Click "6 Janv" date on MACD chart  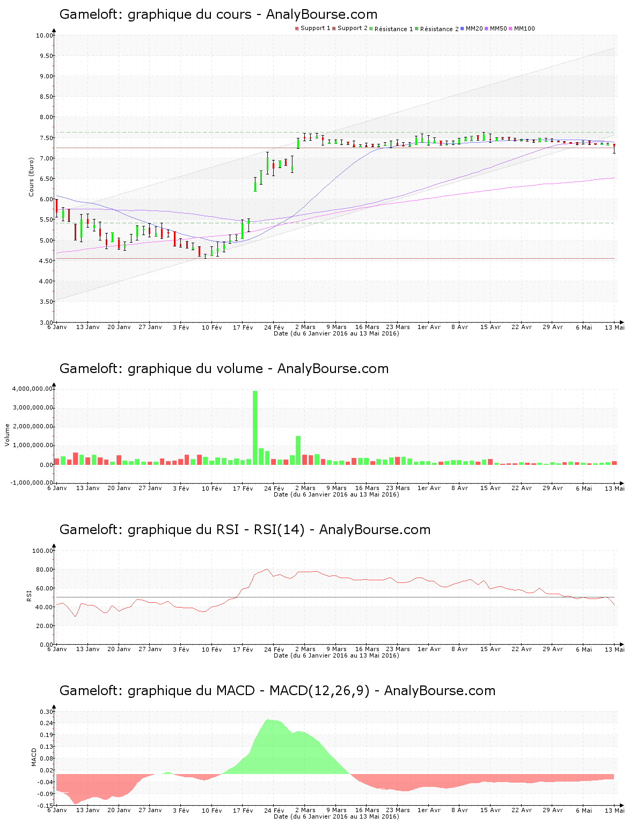click(x=57, y=810)
